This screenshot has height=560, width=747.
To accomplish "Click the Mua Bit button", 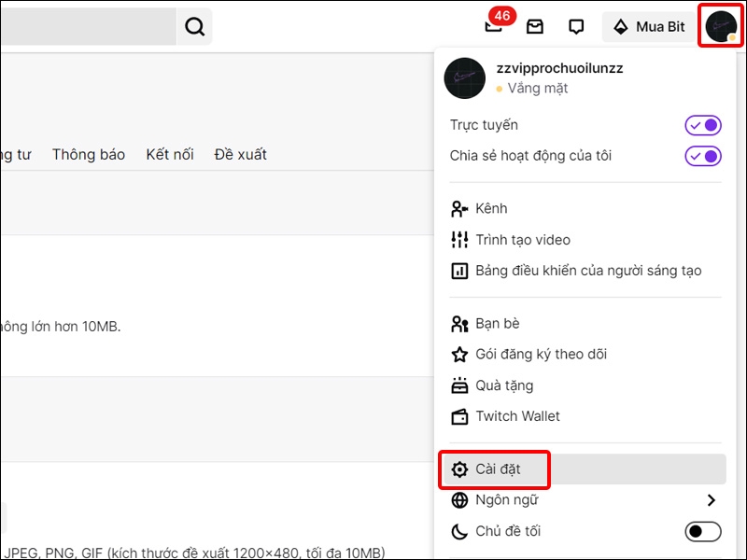I will (x=650, y=27).
